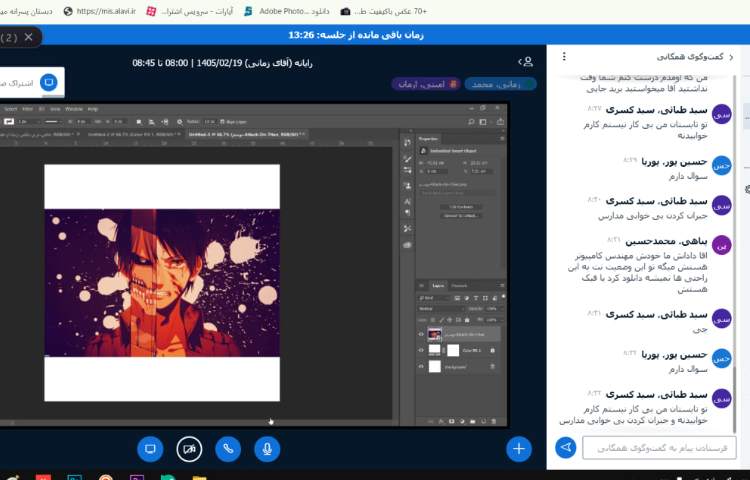This screenshot has height=480, width=750.
Task: Click the screen share popup icon
Action: 48,82
